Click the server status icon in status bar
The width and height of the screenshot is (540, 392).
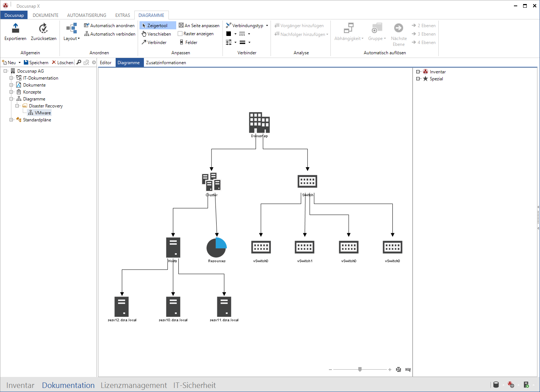(x=526, y=385)
